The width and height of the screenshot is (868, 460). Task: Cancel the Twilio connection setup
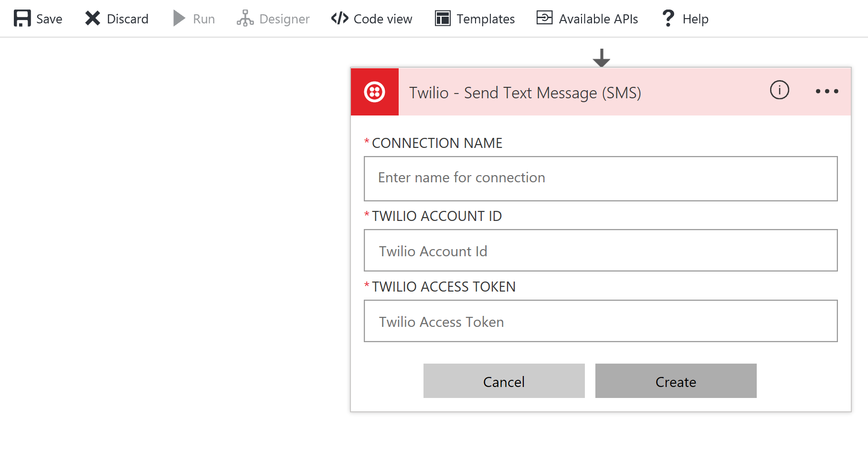point(504,381)
